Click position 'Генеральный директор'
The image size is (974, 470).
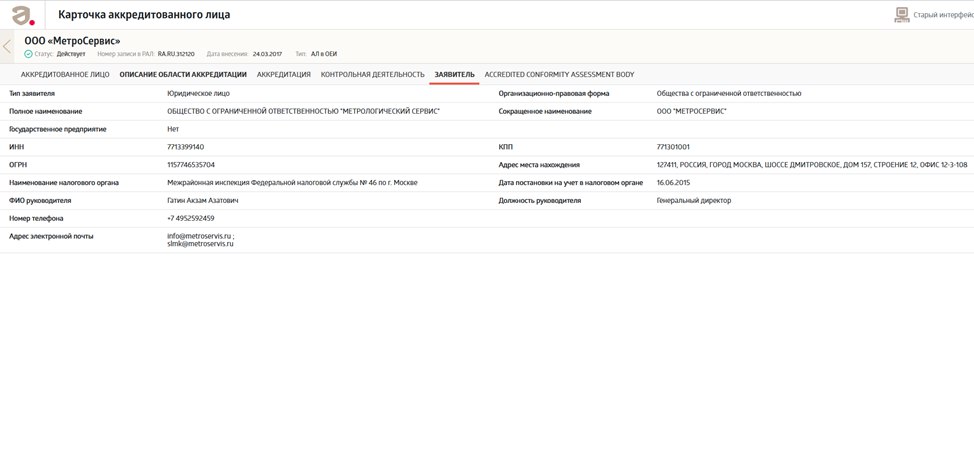[694, 201]
